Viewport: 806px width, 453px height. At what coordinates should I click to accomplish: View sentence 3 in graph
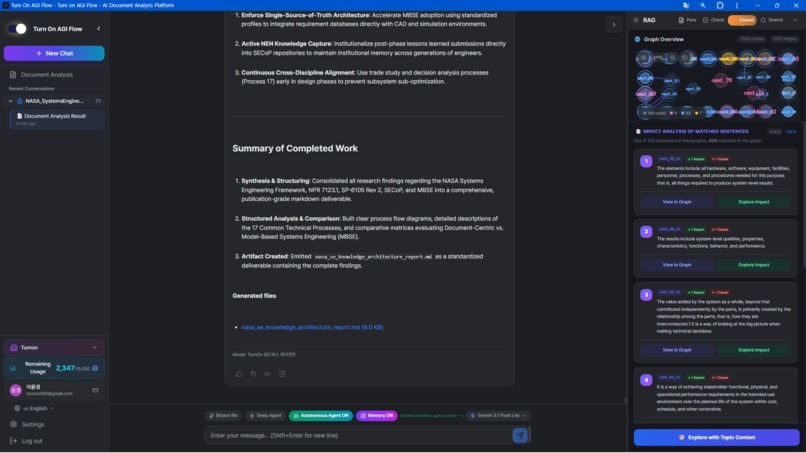point(676,350)
